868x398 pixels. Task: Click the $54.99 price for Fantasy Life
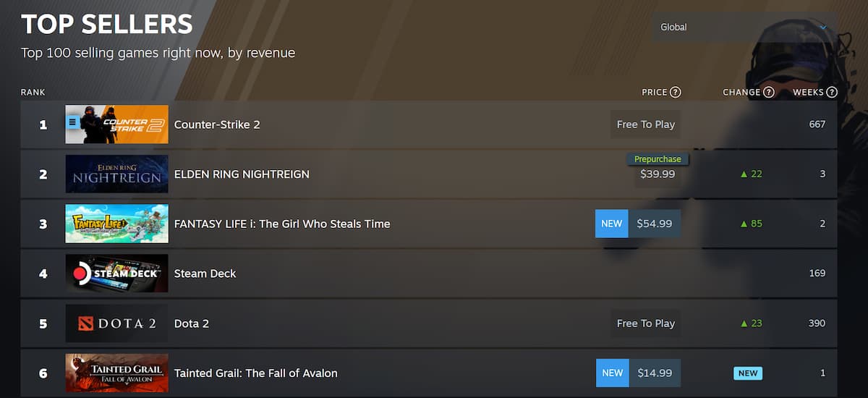click(655, 224)
